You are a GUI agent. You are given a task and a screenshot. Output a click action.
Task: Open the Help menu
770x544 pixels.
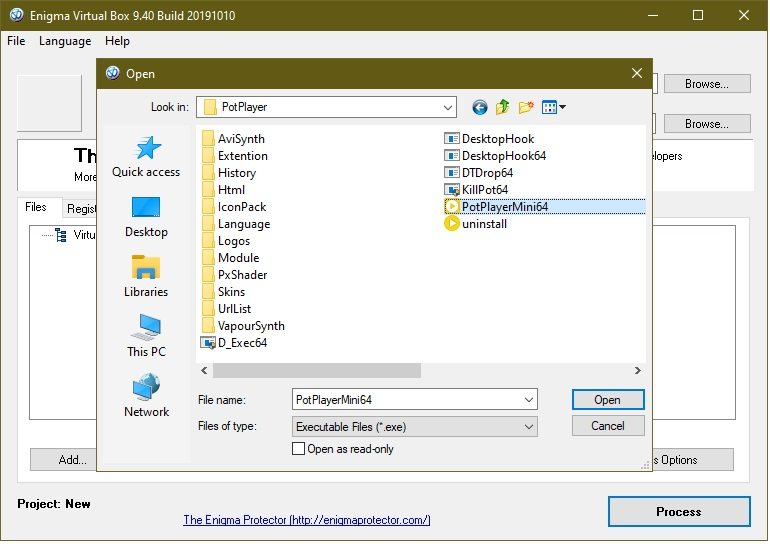point(117,41)
